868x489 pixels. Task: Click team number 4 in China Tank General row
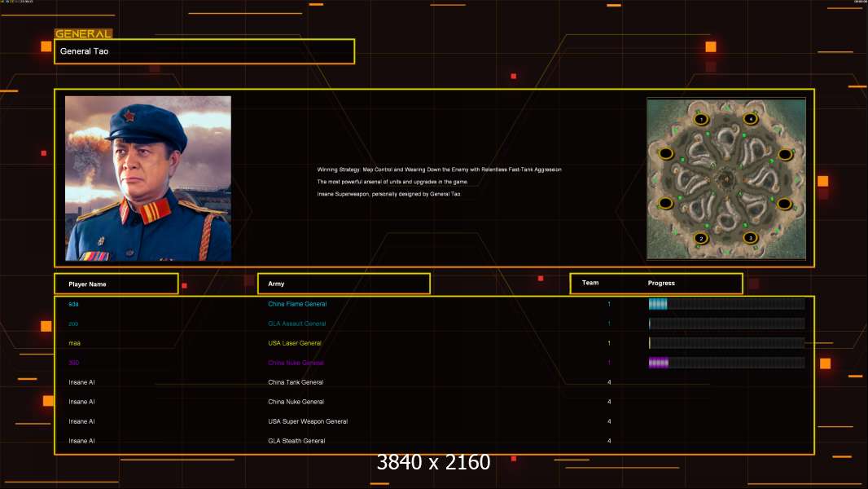(x=609, y=382)
